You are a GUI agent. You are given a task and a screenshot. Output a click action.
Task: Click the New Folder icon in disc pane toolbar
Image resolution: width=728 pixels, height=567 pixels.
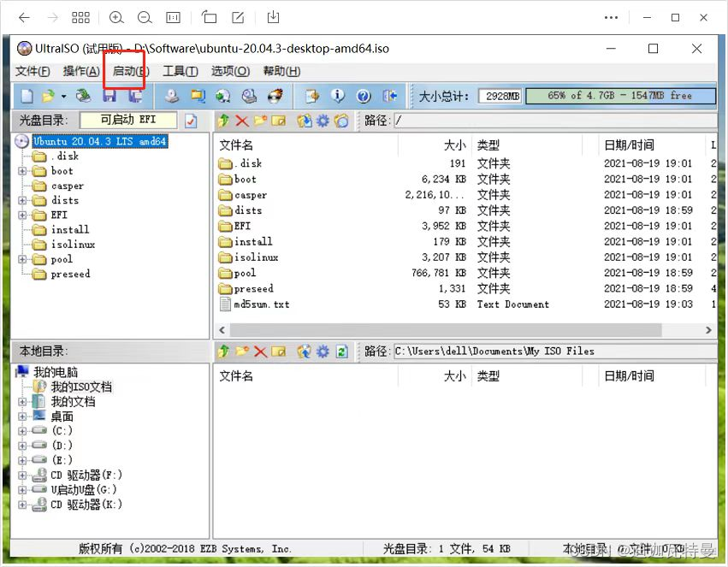tap(260, 121)
